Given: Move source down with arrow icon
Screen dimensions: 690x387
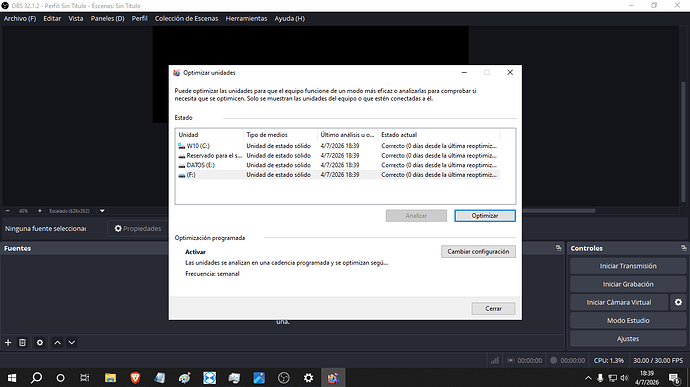Looking at the screenshot, I should (x=72, y=343).
